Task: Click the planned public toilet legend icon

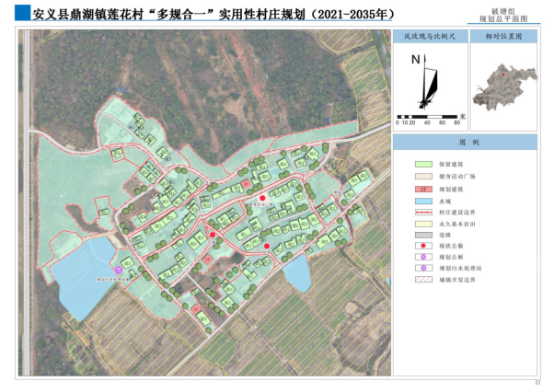Action: 423,258
